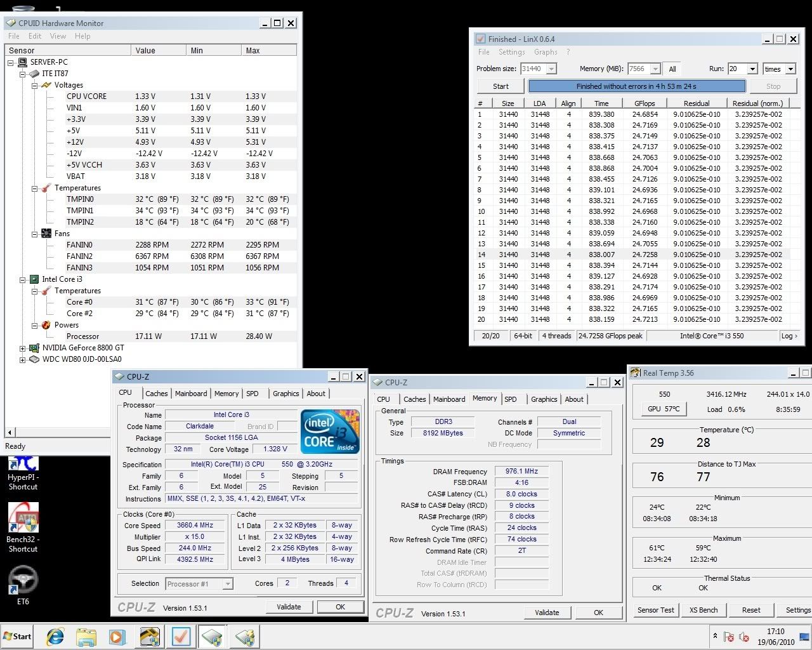Image resolution: width=812 pixels, height=650 pixels.
Task: Launch the ET6 desktop shortcut
Action: (x=23, y=585)
